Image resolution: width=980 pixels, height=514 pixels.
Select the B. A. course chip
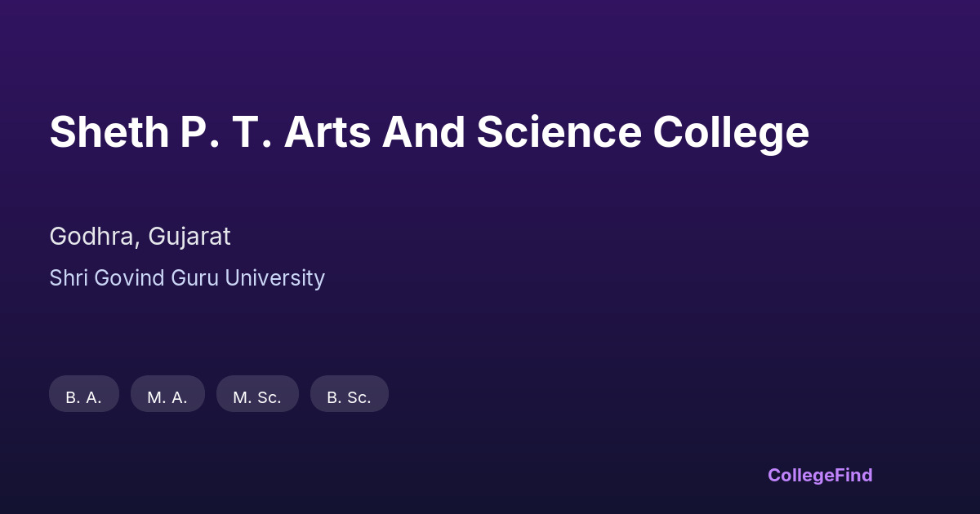(84, 395)
